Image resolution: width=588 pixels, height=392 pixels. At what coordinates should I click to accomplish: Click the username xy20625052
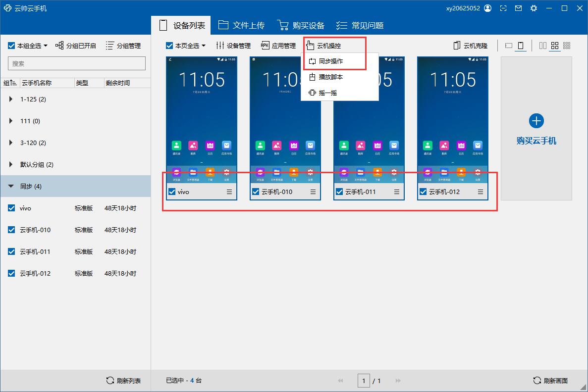tap(463, 8)
